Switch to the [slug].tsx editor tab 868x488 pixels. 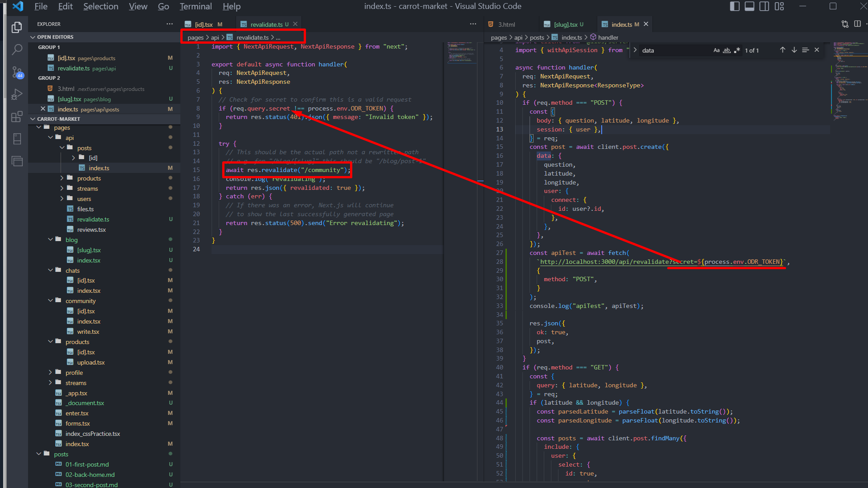(565, 25)
